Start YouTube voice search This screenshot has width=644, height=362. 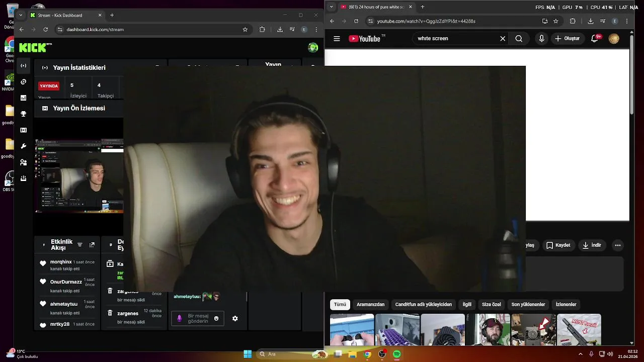coord(541,39)
